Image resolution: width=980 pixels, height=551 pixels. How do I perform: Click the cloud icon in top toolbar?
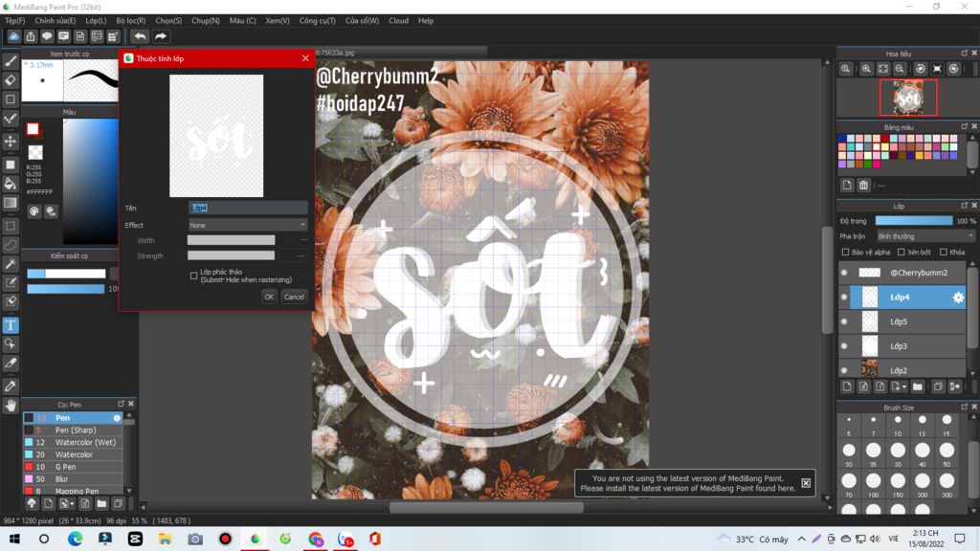click(13, 36)
